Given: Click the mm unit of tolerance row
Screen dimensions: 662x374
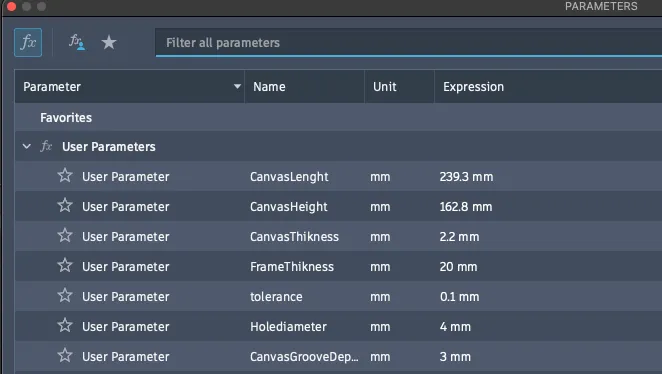Looking at the screenshot, I should (380, 296).
